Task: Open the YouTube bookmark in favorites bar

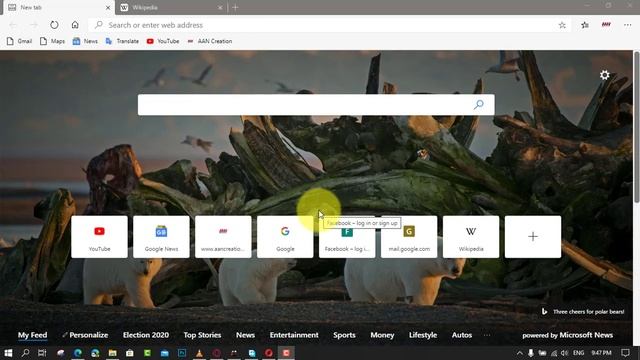Action: coord(163,41)
